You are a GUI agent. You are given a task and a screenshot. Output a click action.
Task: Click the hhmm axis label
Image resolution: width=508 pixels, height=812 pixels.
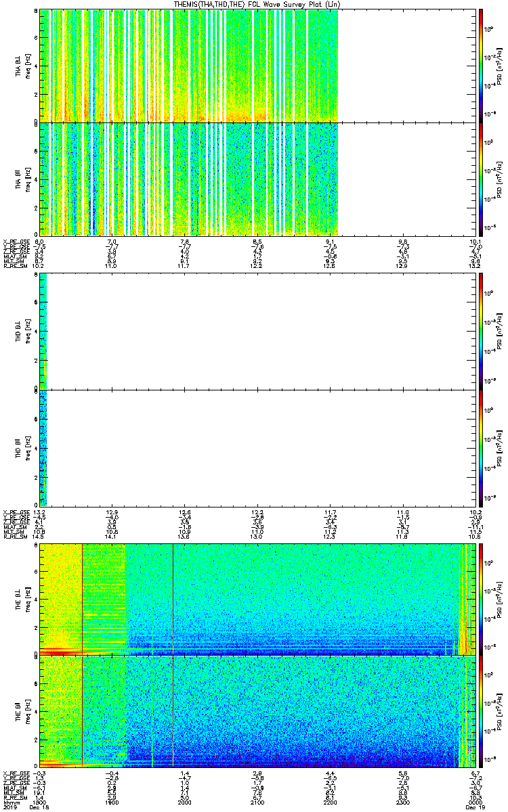tap(10, 803)
